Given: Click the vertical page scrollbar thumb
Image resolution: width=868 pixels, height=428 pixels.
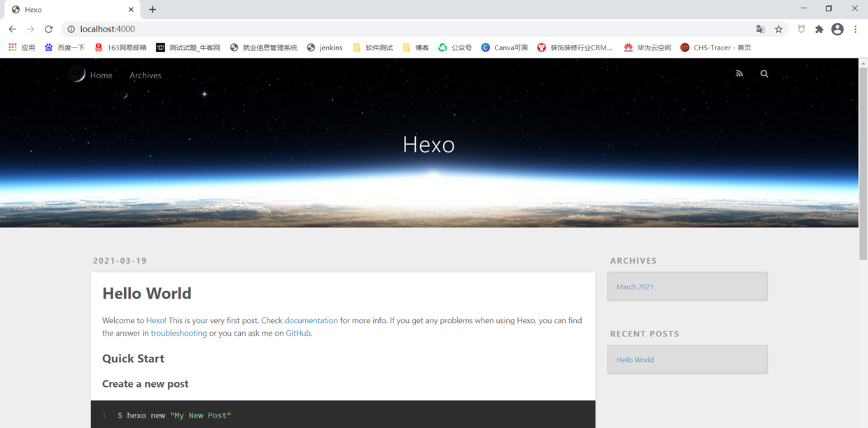Looking at the screenshot, I should pyautogui.click(x=863, y=164).
